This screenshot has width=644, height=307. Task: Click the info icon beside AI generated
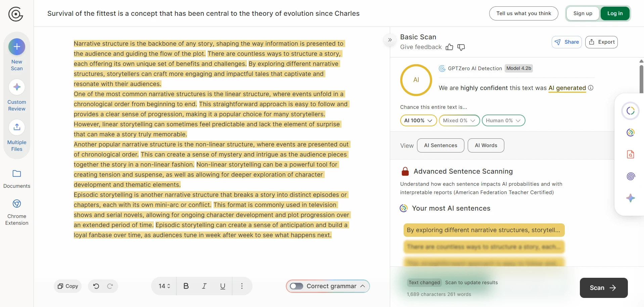tap(591, 88)
